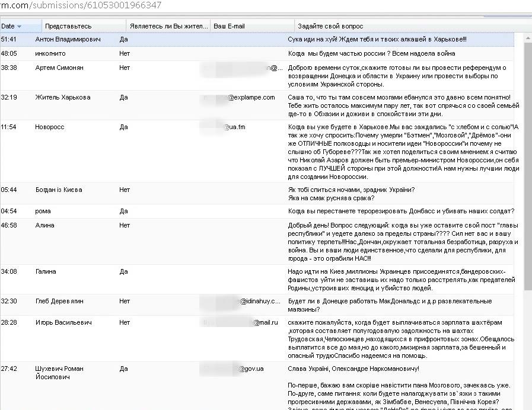
Task: Click the vertical scrollbar thumb
Action: coord(528,165)
